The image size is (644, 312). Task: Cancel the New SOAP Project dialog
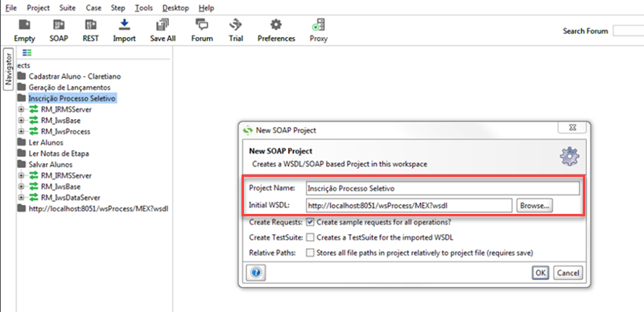click(x=568, y=273)
